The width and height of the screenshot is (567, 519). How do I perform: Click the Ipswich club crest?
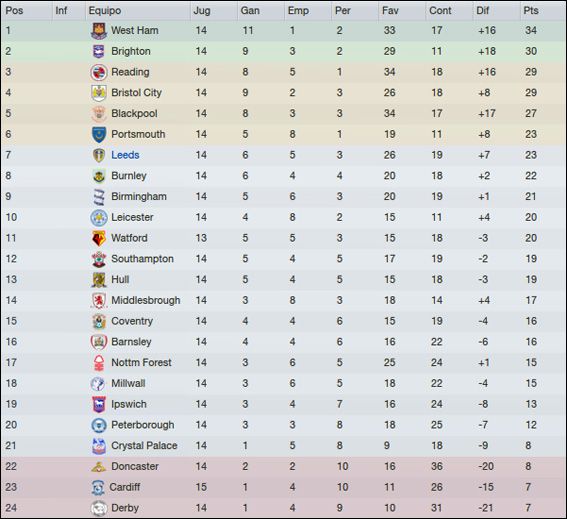(x=99, y=404)
